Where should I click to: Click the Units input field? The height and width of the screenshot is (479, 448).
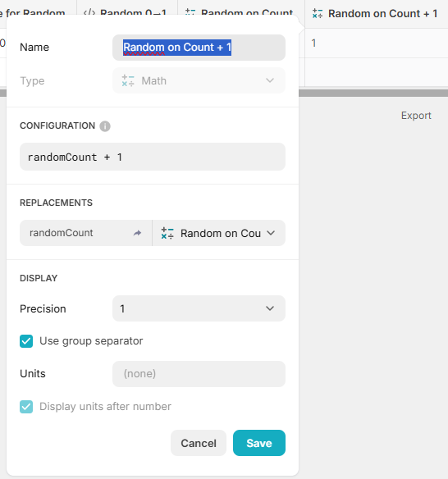pyautogui.click(x=199, y=374)
